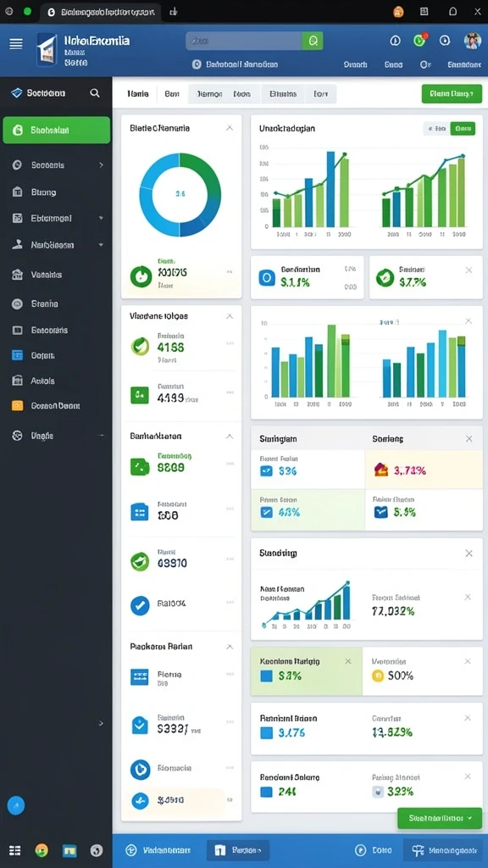Select the green highlighted lock item in sidebar
Image resolution: width=488 pixels, height=868 pixels.
(x=57, y=130)
